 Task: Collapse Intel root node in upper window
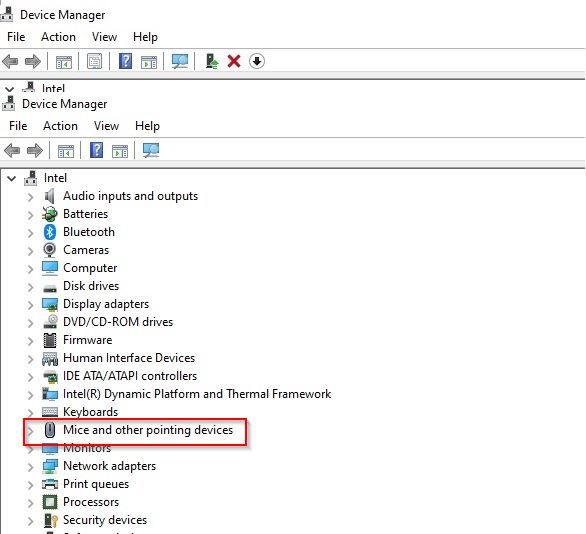tap(9, 89)
